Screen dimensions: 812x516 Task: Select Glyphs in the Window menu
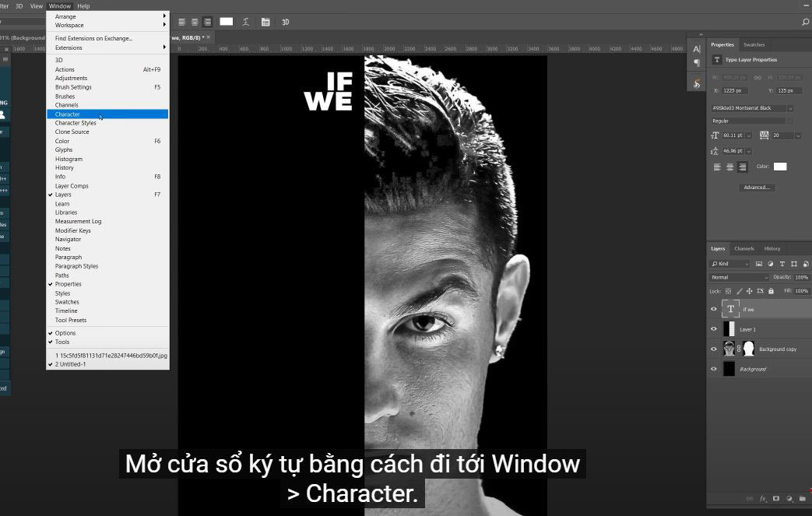[x=107, y=149]
